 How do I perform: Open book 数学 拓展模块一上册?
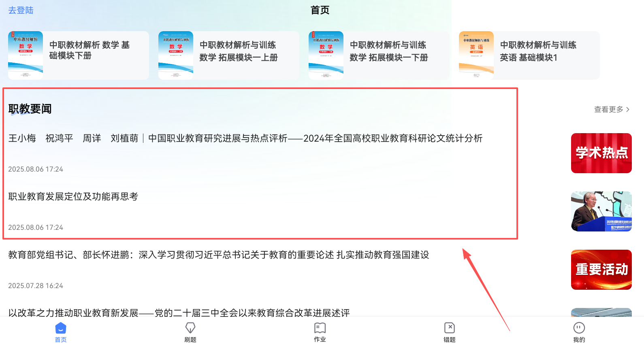coord(229,55)
